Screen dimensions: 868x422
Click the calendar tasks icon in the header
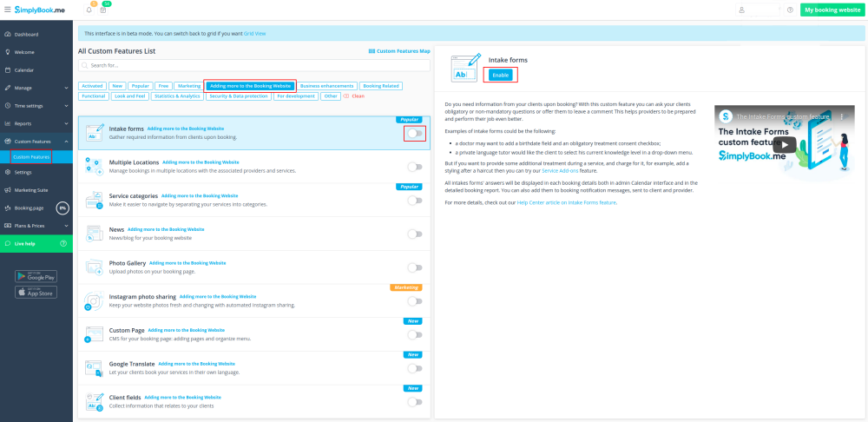(103, 10)
